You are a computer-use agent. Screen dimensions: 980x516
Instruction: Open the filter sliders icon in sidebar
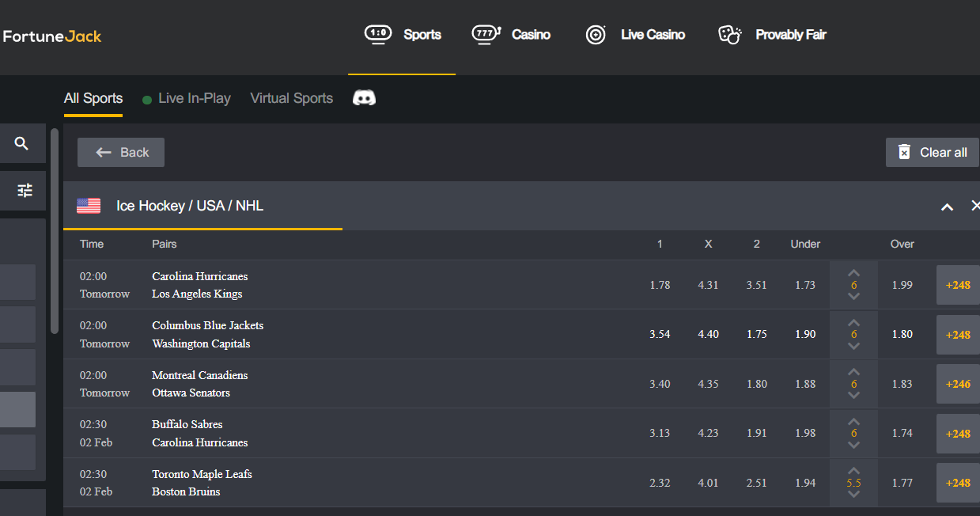(25, 190)
